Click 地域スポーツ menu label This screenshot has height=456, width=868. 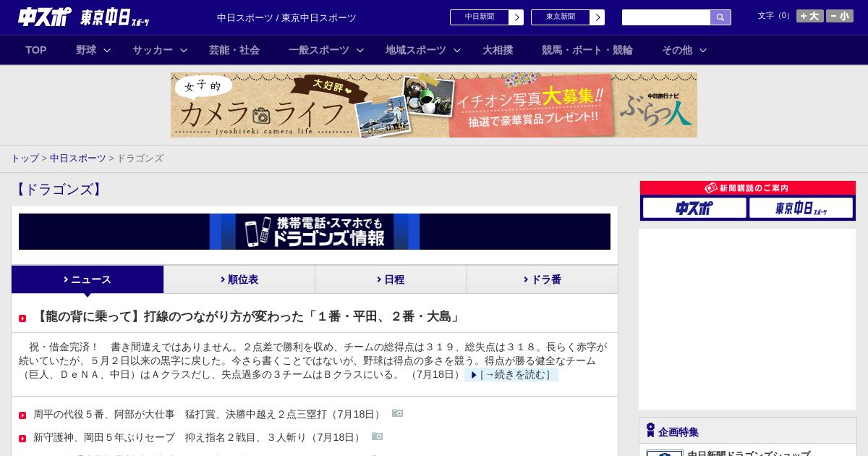click(x=415, y=50)
